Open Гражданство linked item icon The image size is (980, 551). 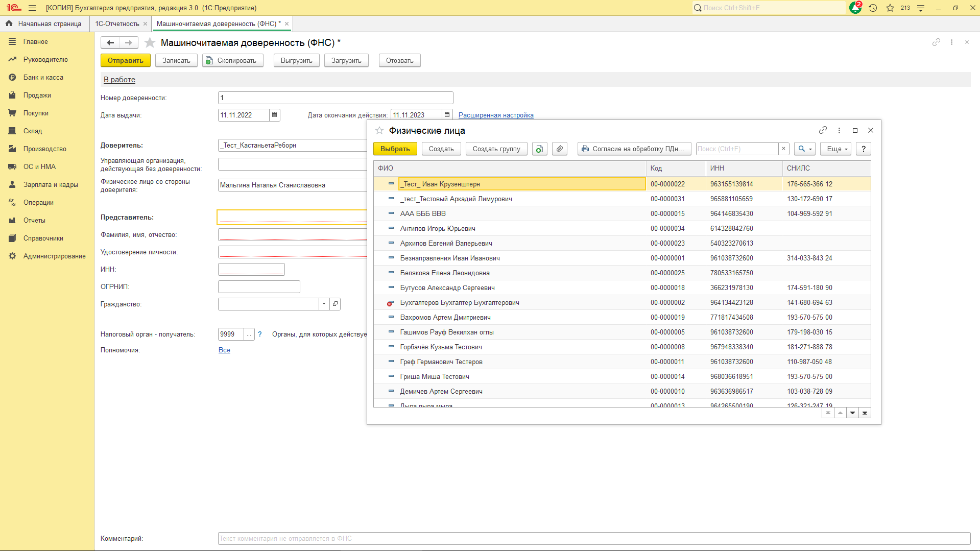pos(335,304)
